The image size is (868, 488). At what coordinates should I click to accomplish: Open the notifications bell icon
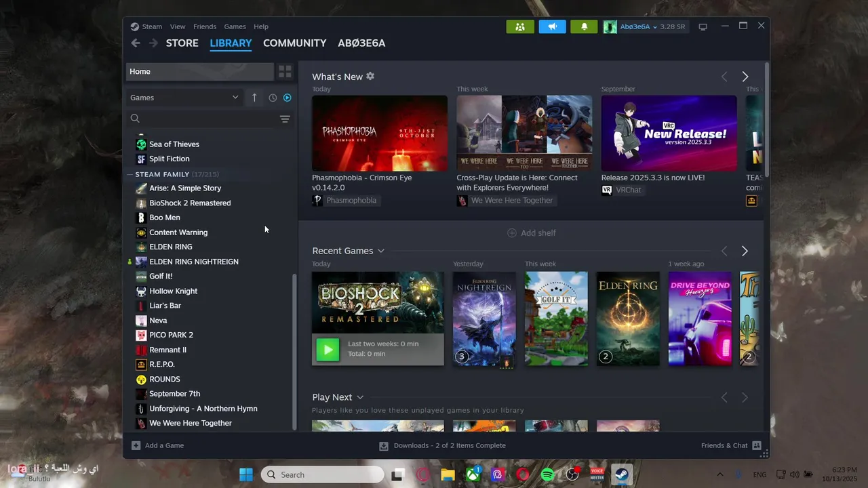pos(584,26)
